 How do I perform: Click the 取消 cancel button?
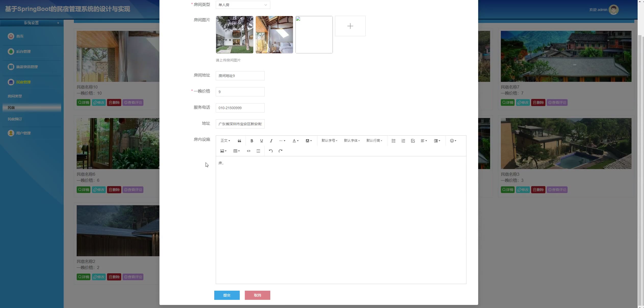click(x=257, y=295)
